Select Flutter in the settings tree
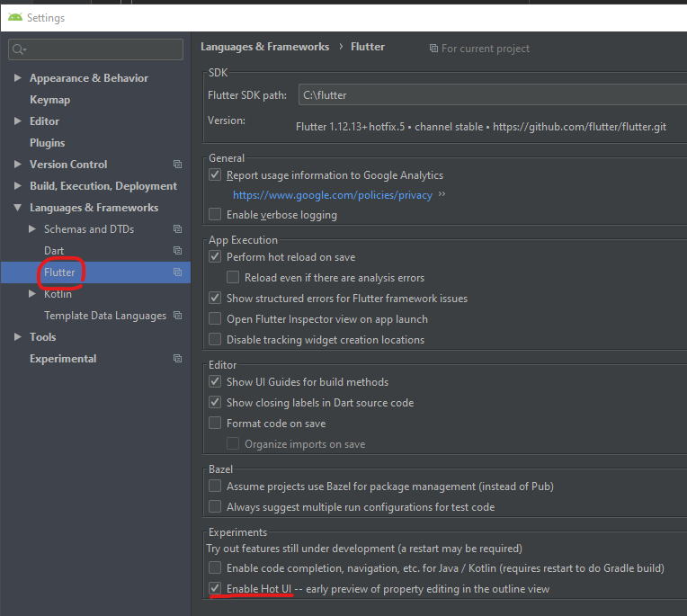 click(x=59, y=272)
